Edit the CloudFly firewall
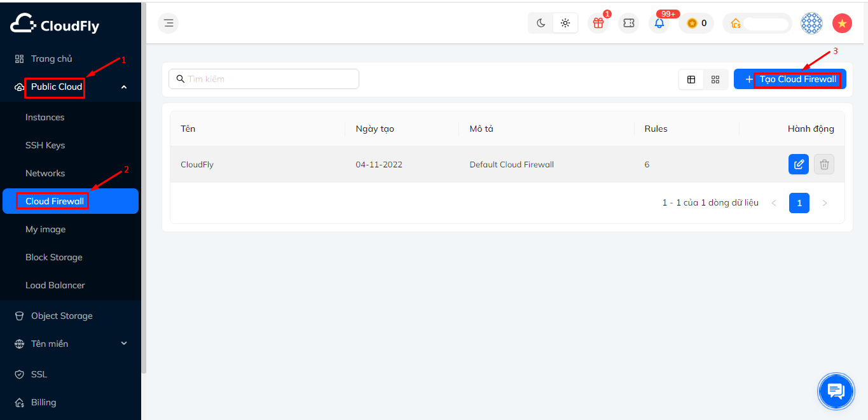The image size is (868, 420). [799, 164]
